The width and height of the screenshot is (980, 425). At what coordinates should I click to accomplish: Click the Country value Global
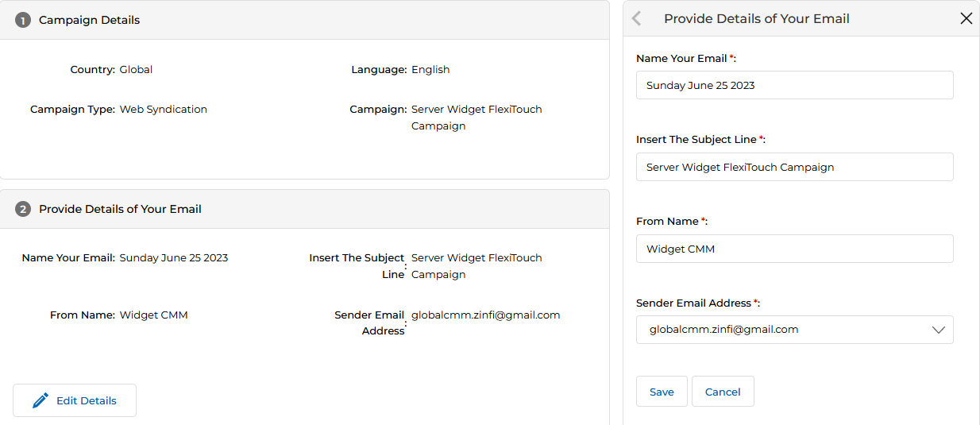pos(136,69)
